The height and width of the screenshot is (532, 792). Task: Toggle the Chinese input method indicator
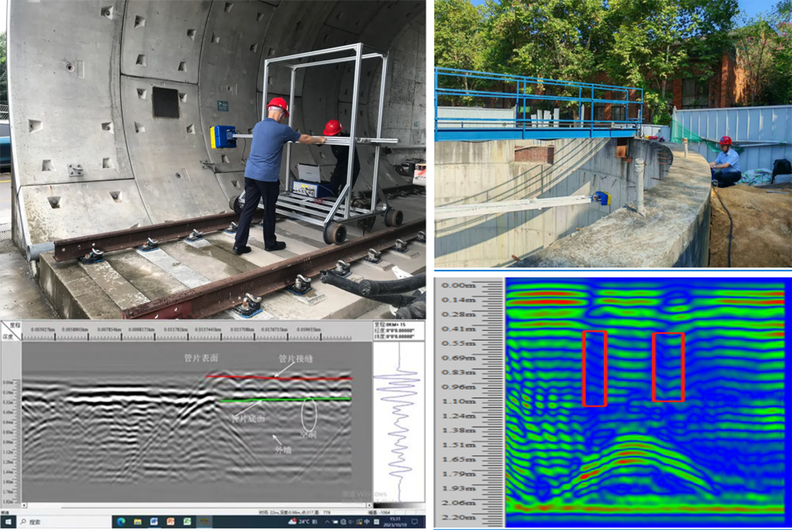point(366,522)
